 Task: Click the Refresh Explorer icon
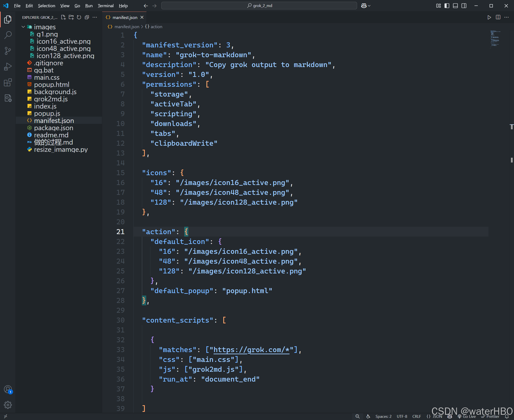coord(79,17)
